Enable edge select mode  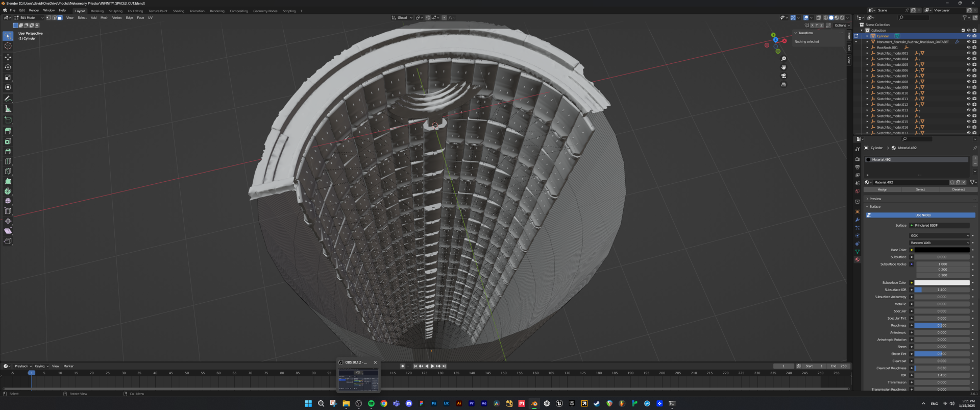tap(54, 18)
